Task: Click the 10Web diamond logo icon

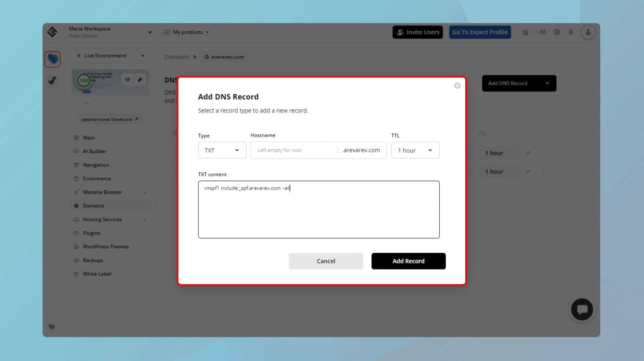Action: click(x=53, y=32)
